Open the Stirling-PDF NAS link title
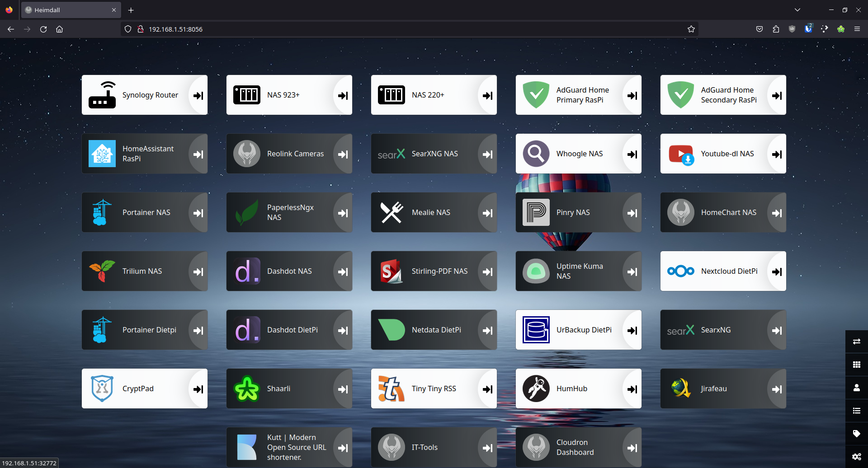The width and height of the screenshot is (868, 468). (439, 271)
